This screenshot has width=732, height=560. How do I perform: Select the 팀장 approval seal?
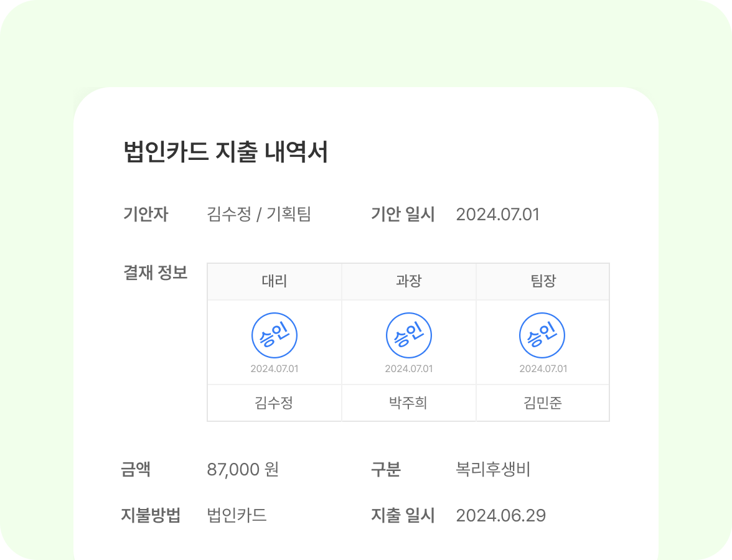[x=543, y=334]
